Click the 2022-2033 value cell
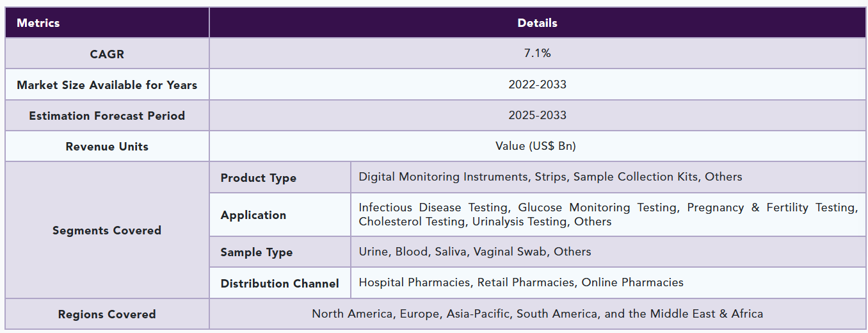 (x=537, y=85)
